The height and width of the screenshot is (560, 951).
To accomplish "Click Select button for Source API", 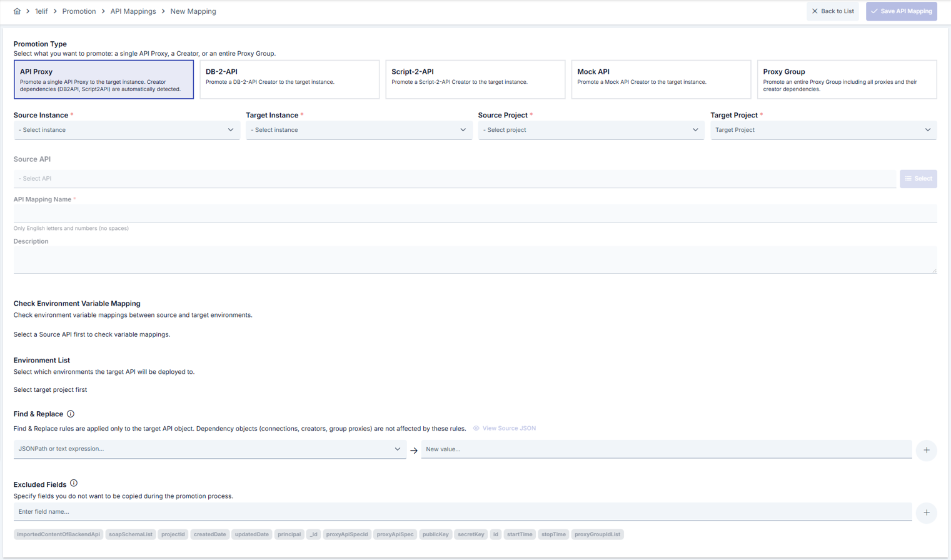I will 918,179.
